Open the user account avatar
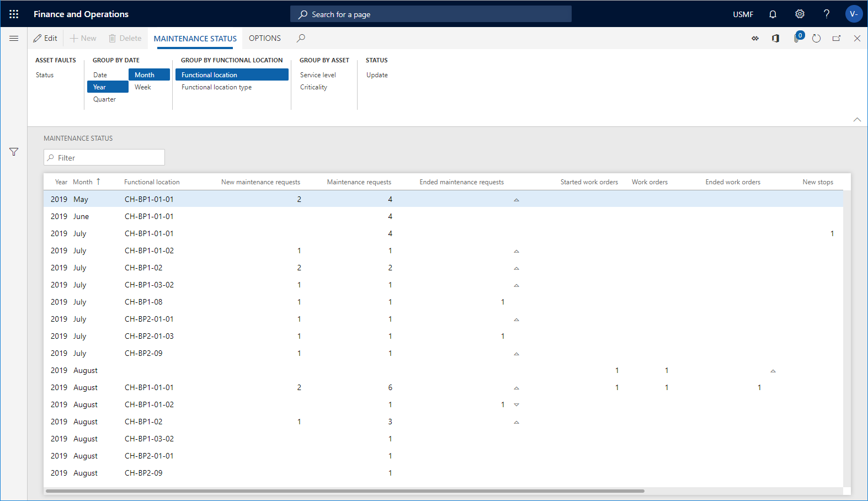Viewport: 868px width, 501px height. click(x=854, y=14)
